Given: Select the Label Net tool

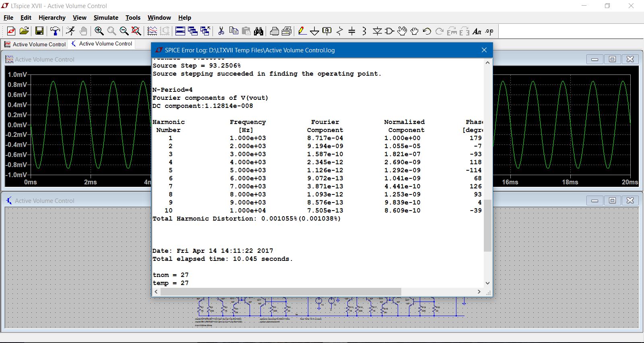Looking at the screenshot, I should click(x=327, y=31).
